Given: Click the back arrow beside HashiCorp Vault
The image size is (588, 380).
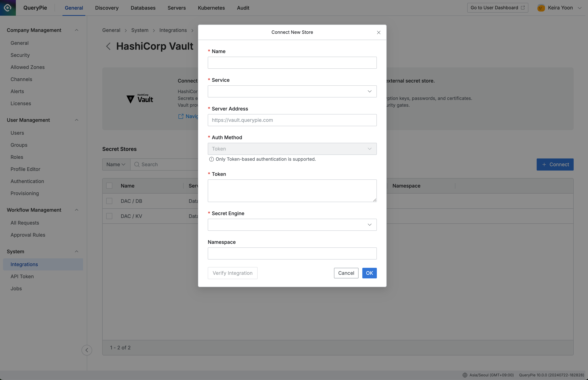Looking at the screenshot, I should [x=108, y=46].
